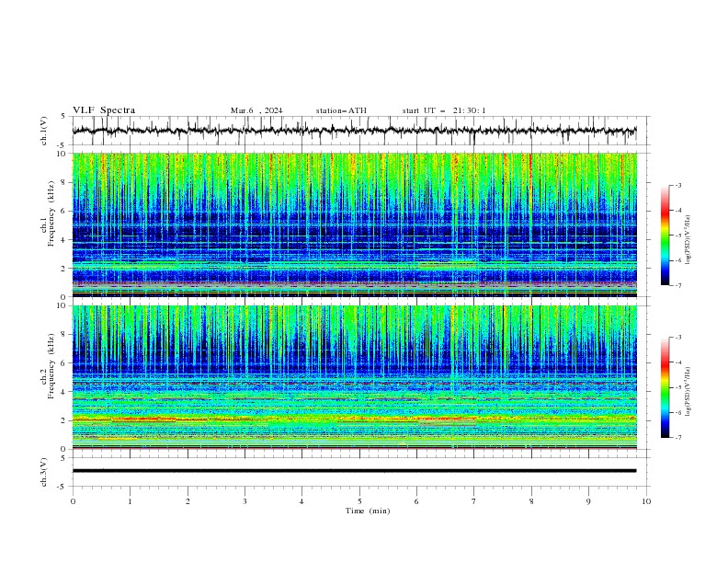Click the upper colorbar "log(PSD)(V²/Hz)" label
The image size is (728, 563).
pos(688,240)
